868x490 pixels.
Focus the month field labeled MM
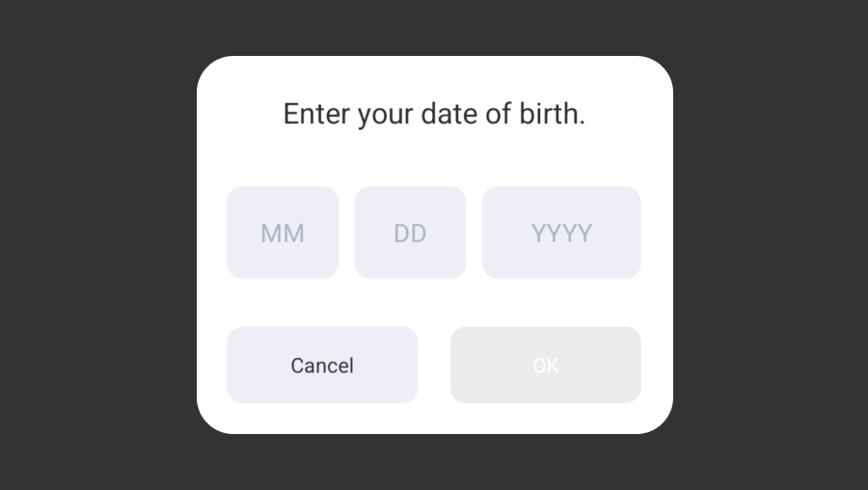pyautogui.click(x=283, y=232)
